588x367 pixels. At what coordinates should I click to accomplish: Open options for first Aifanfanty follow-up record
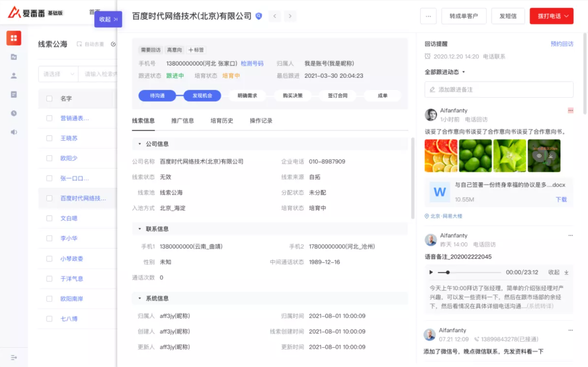coord(570,110)
